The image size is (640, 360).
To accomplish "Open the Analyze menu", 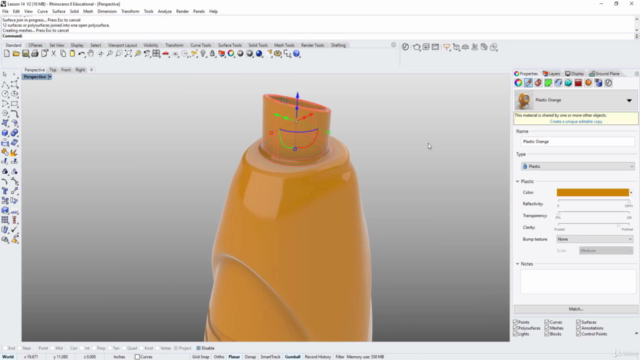I will pos(164,11).
